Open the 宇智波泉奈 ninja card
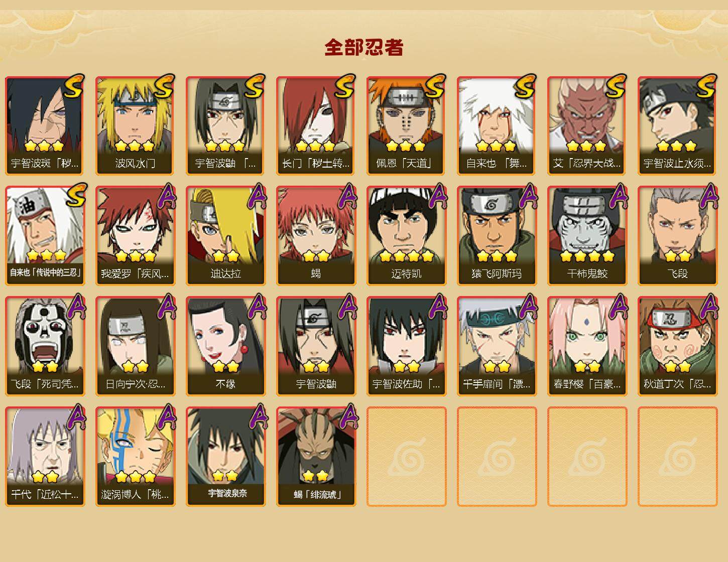 [226, 457]
